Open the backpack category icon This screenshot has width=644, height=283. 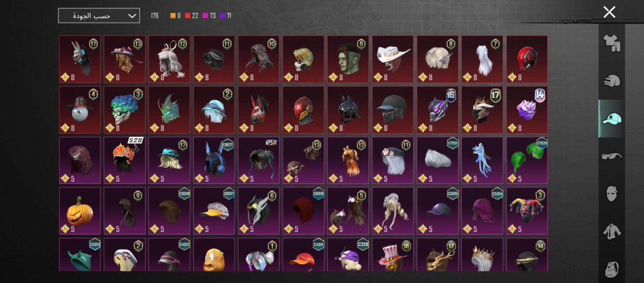(x=612, y=268)
